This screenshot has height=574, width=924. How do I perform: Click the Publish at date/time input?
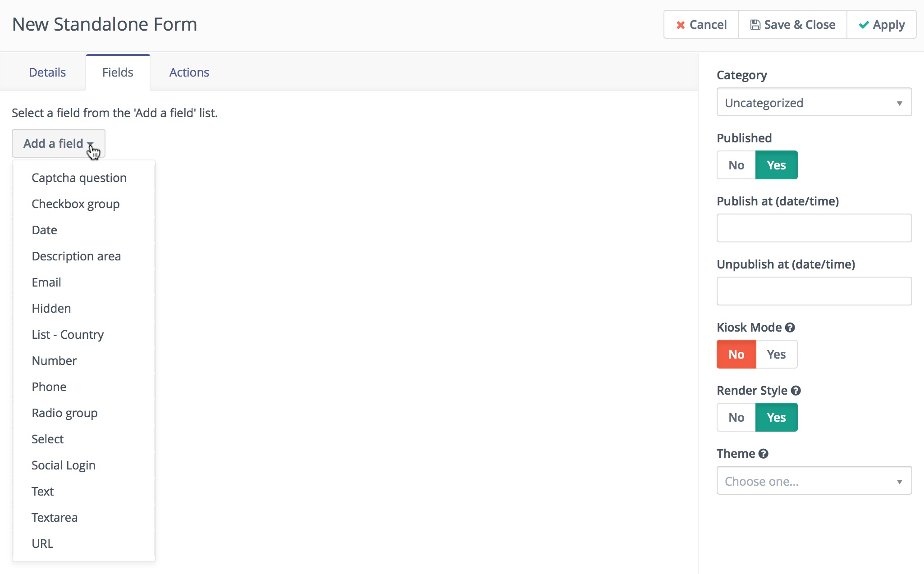[x=814, y=228]
